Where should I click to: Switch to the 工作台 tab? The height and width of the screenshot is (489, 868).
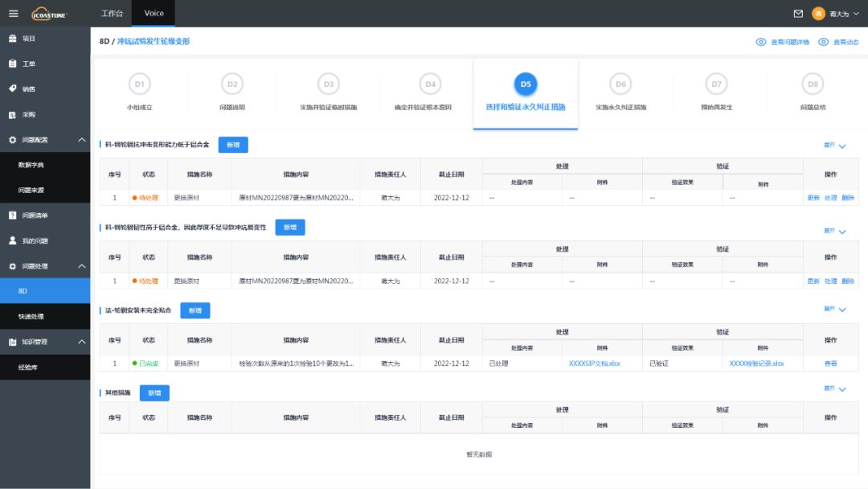point(113,14)
